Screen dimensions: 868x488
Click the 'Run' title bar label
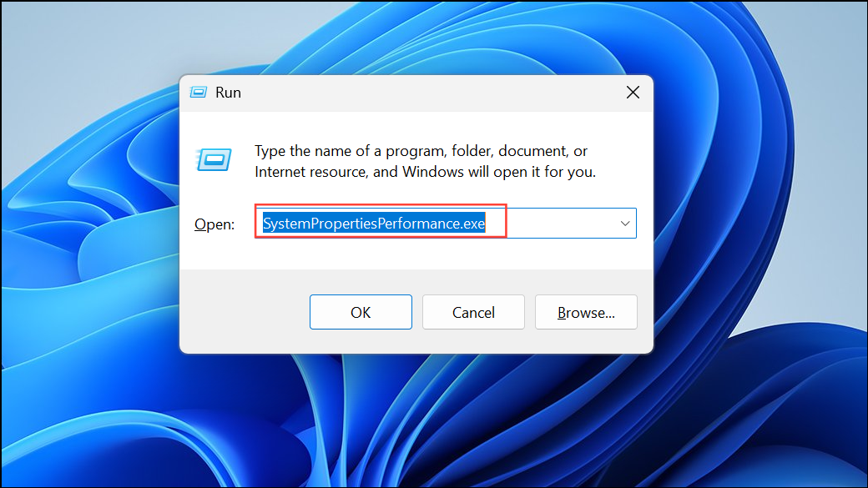(x=228, y=92)
